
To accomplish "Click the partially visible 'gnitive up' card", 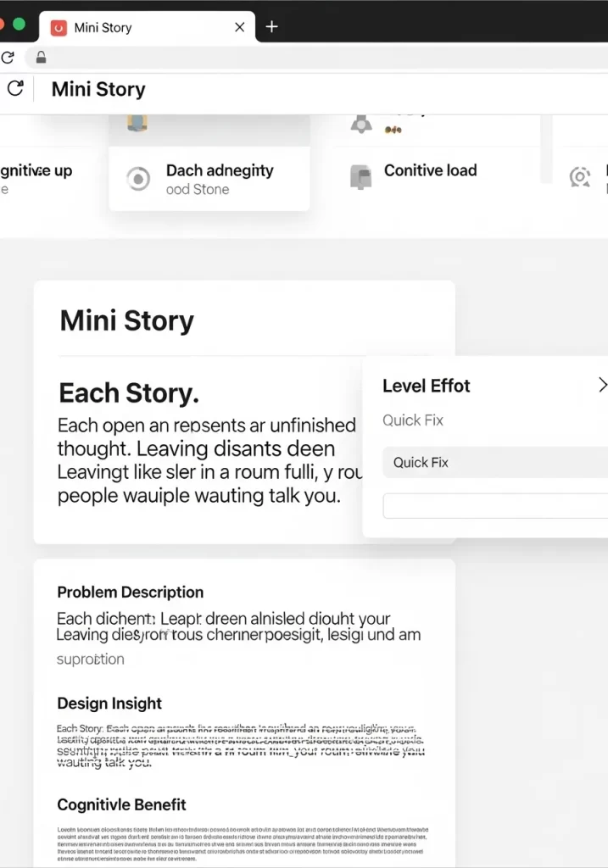I will (34, 171).
